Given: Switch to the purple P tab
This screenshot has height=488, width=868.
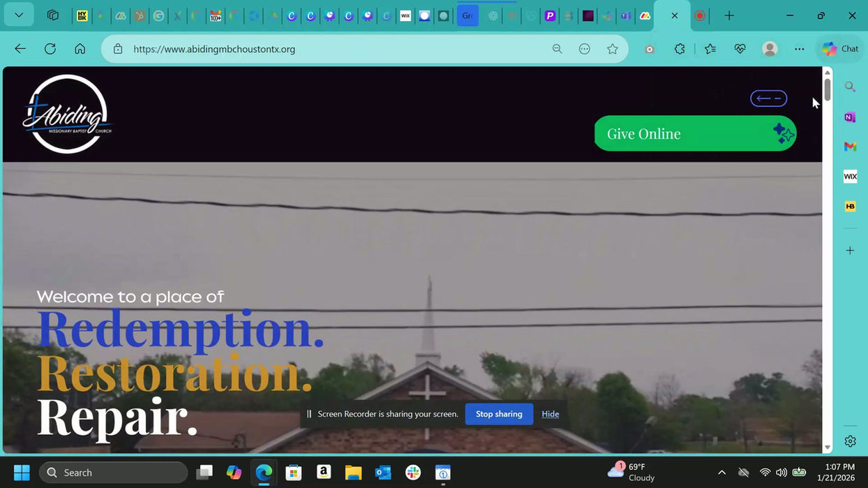Looking at the screenshot, I should (x=550, y=15).
